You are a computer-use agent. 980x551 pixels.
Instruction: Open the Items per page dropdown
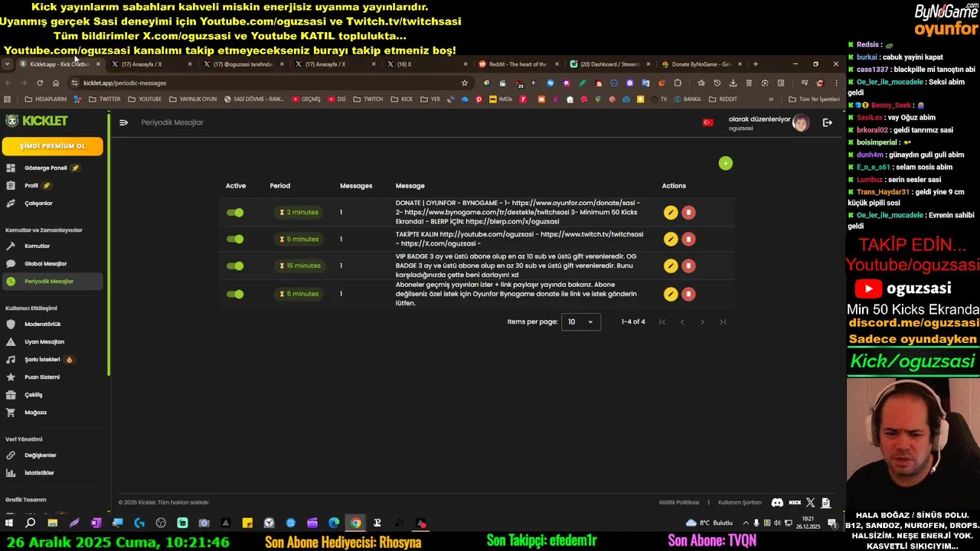tap(581, 322)
